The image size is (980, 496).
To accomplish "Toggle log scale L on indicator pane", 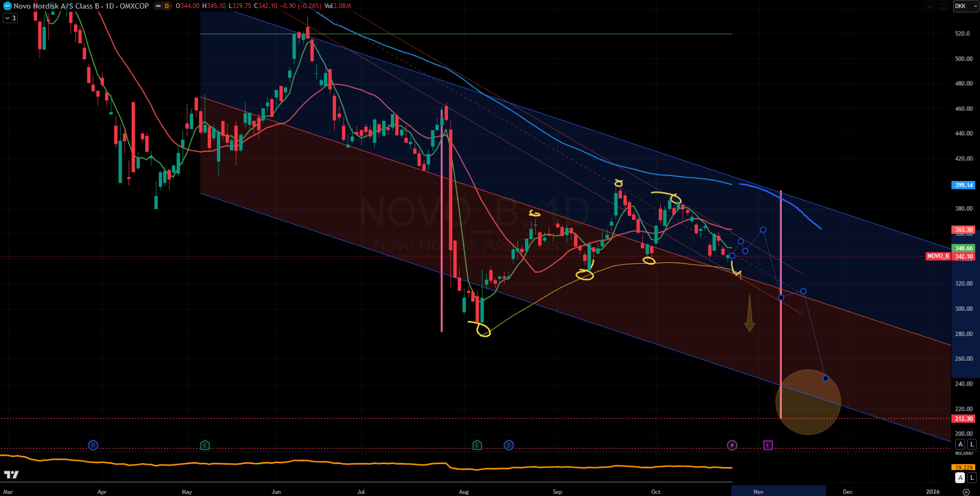I will click(x=971, y=478).
